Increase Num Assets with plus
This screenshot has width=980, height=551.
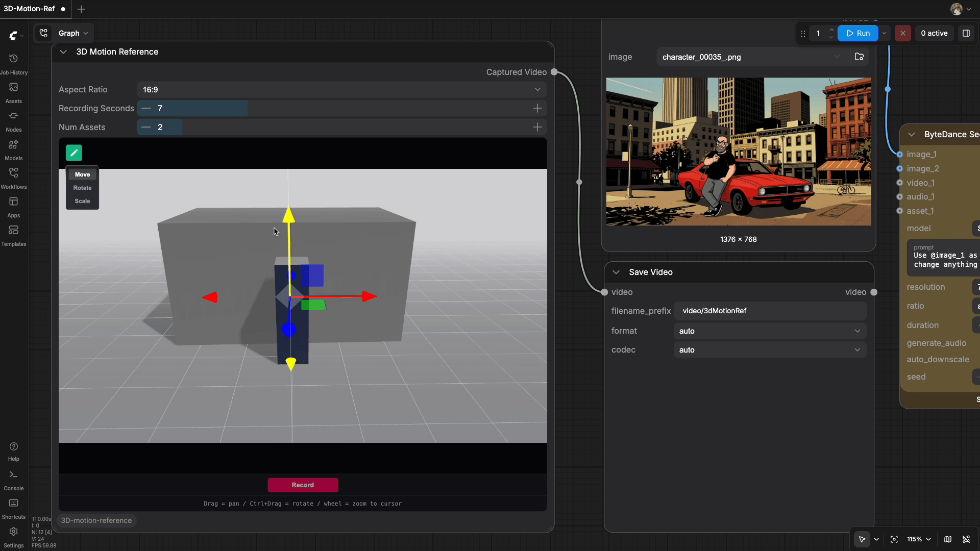537,127
